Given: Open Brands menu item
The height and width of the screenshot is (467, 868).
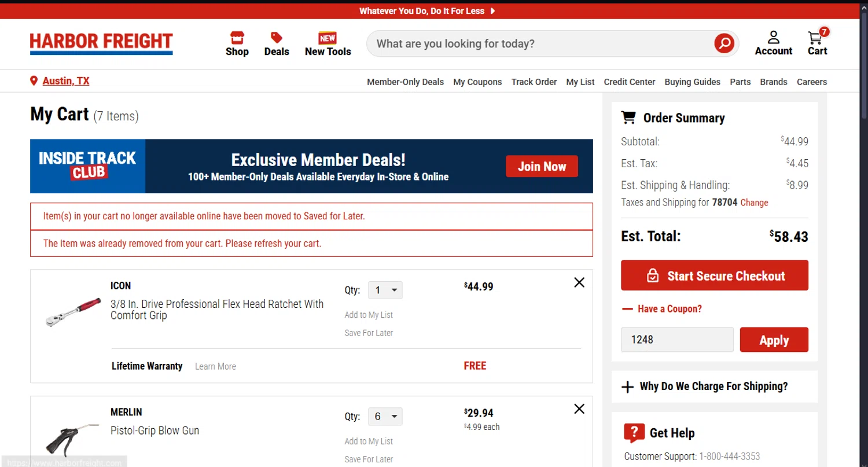Looking at the screenshot, I should pyautogui.click(x=774, y=82).
